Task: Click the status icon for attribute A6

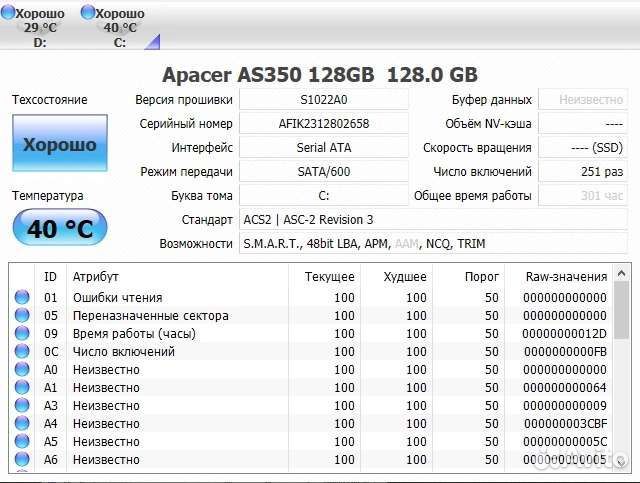Action: 22,459
